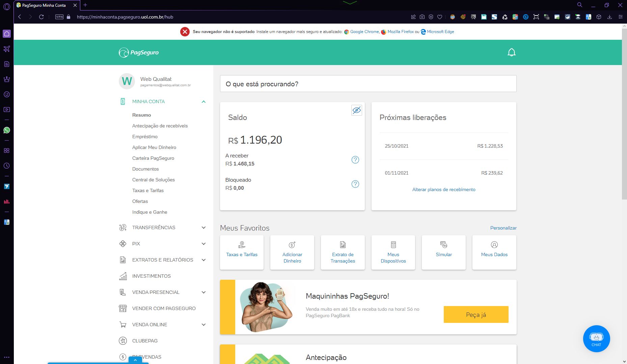627x364 pixels.
Task: Click the search tabs magnifier icon
Action: pos(580,5)
